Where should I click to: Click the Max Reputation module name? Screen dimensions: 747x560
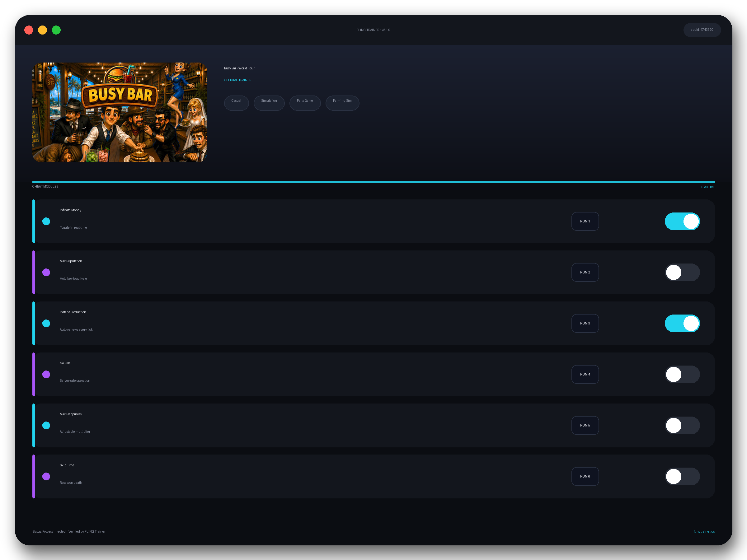71,261
